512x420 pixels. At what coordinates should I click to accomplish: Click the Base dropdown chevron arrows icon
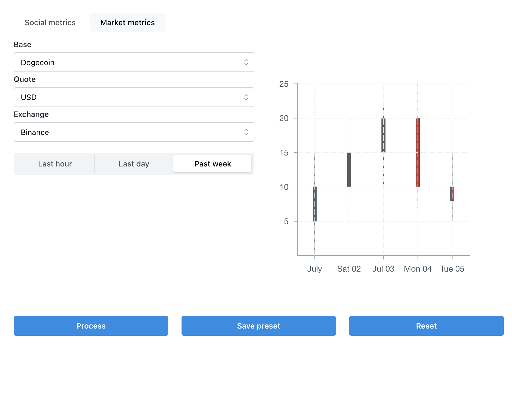point(246,62)
